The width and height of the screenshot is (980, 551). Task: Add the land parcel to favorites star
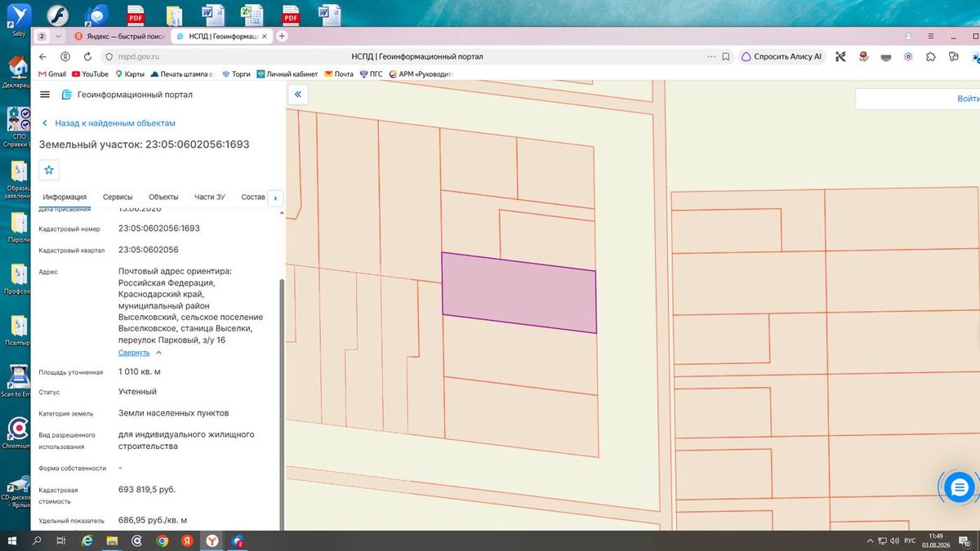tap(49, 170)
